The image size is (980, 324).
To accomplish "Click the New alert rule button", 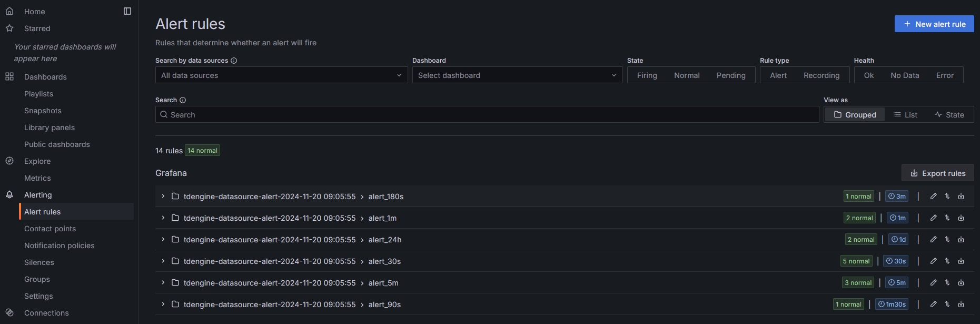I will click(934, 24).
